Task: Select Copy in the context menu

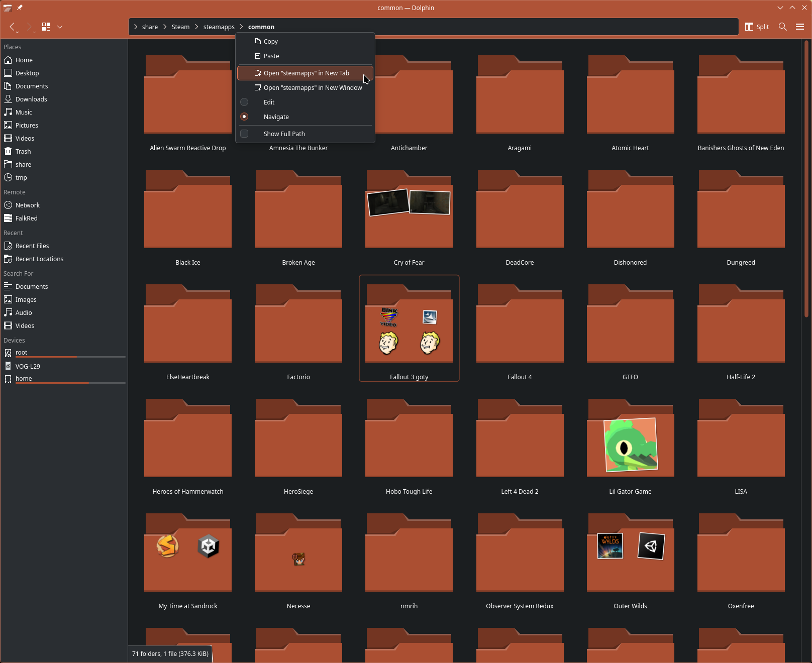Action: 305,41
